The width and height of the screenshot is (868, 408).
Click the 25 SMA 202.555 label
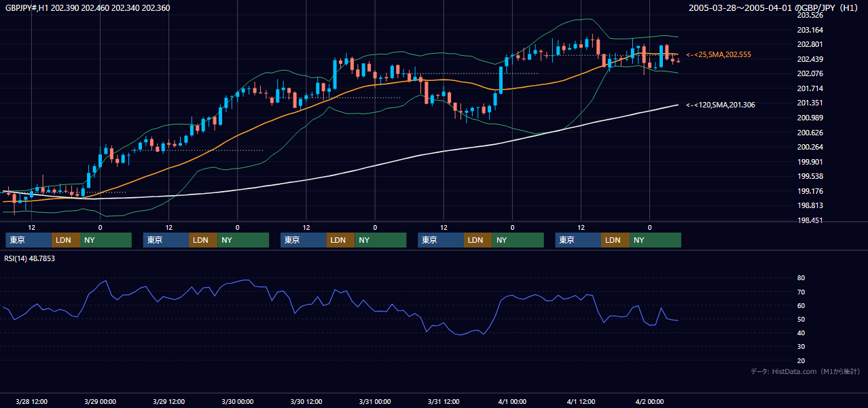(x=719, y=54)
